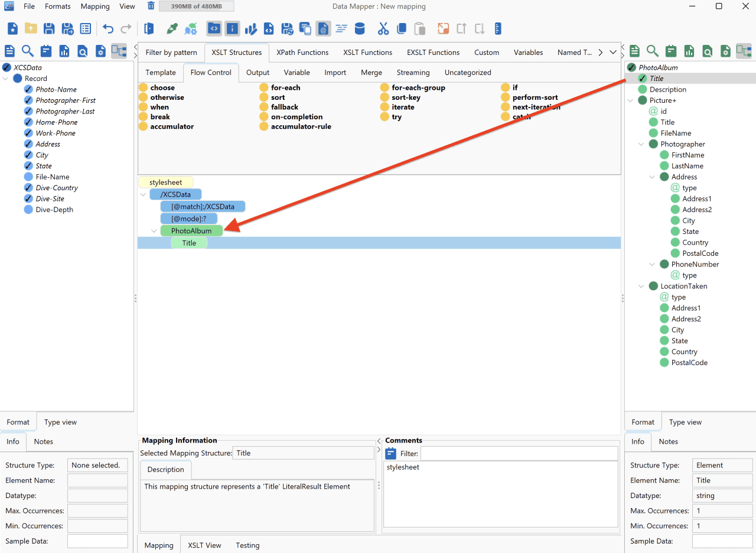
Task: Click the undo arrow in the toolbar
Action: coord(108,28)
